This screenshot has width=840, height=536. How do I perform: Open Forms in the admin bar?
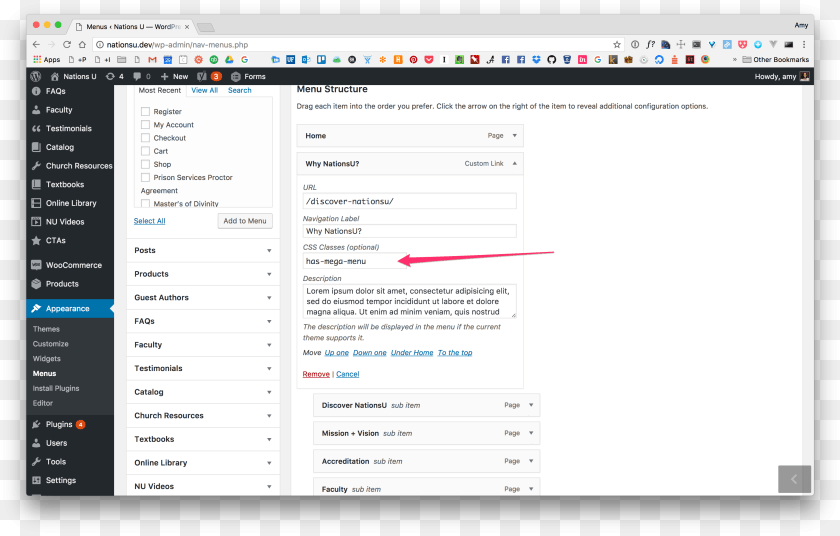coord(248,77)
